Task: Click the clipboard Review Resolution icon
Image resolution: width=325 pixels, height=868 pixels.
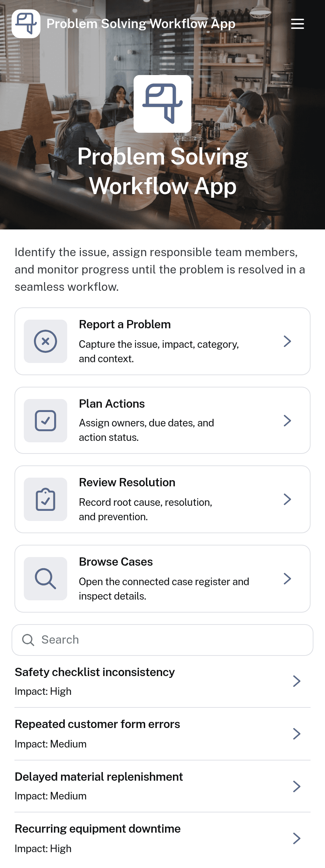Action: click(x=45, y=499)
